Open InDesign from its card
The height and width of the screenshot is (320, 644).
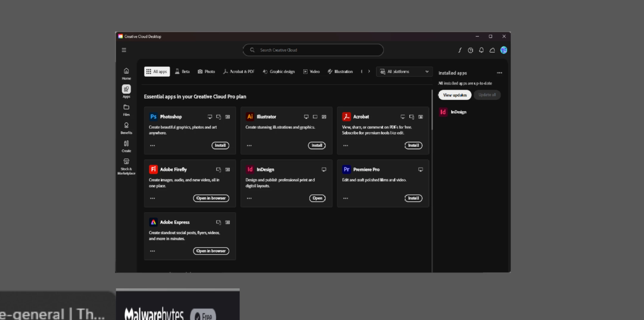(317, 198)
